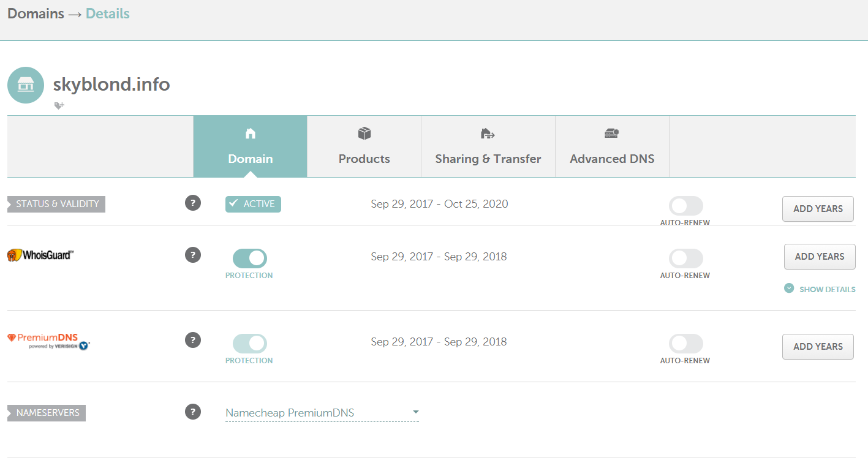This screenshot has width=868, height=468.
Task: Click the WhoisGuard logo
Action: click(x=40, y=255)
